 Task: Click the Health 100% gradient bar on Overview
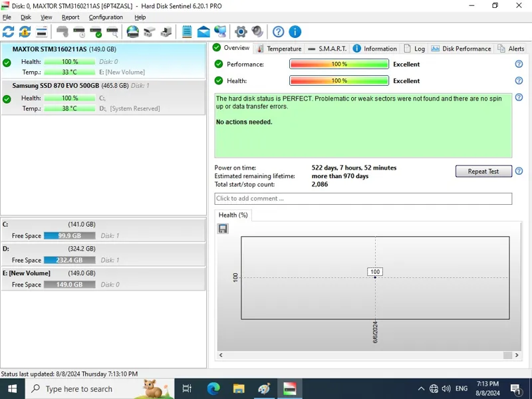[x=339, y=80]
